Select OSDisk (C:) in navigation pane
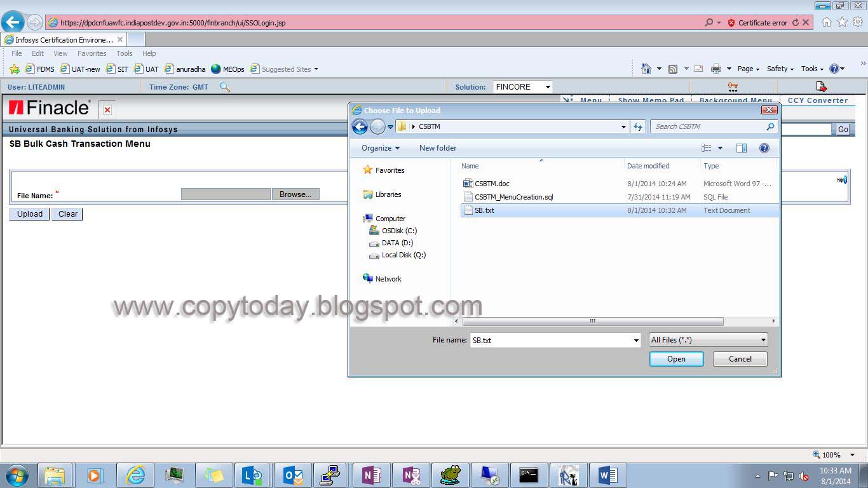868x488 pixels. click(x=399, y=231)
